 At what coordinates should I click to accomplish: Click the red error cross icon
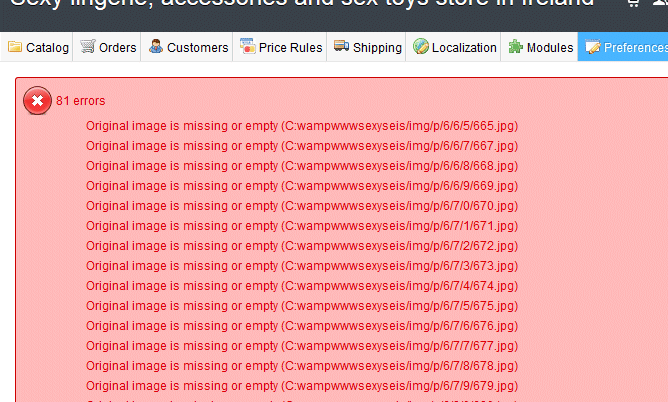[37, 100]
